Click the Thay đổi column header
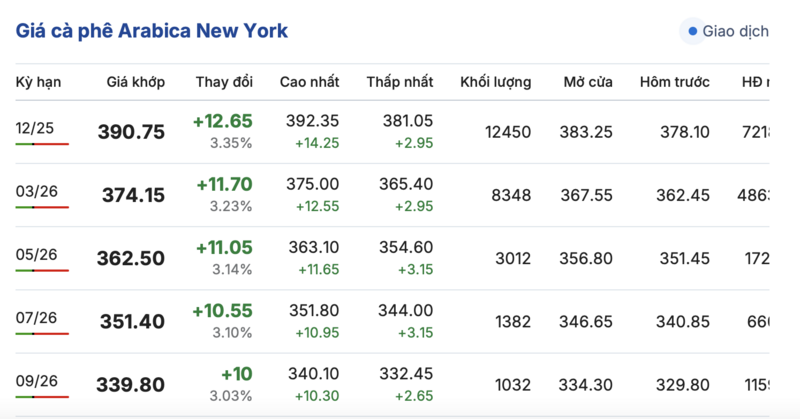This screenshot has height=419, width=800. coord(224,81)
